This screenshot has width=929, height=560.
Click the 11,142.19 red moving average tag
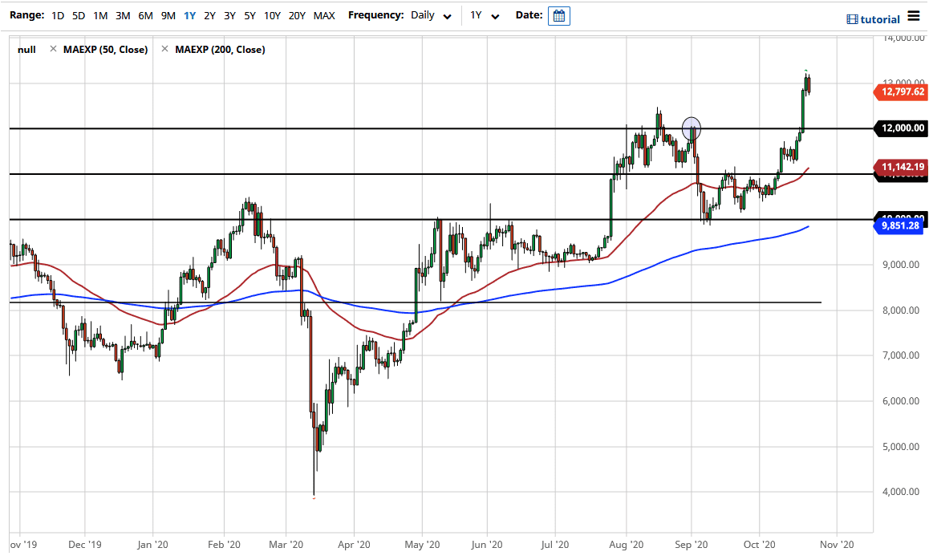[901, 167]
